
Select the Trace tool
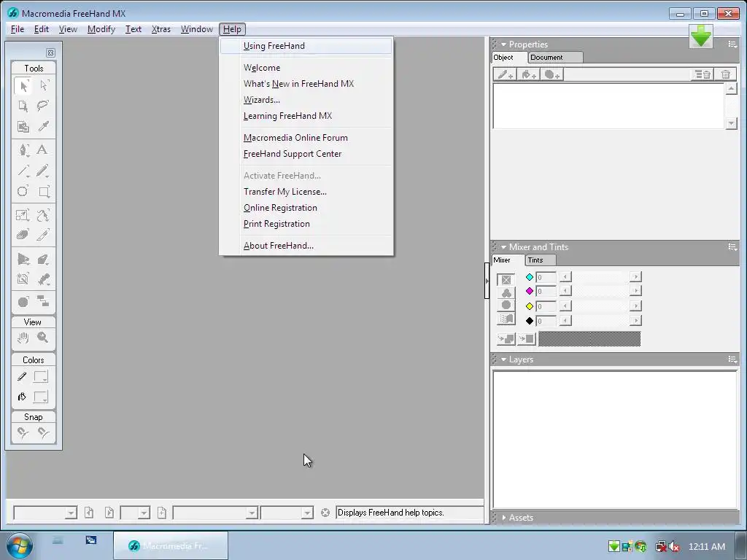pos(23,279)
